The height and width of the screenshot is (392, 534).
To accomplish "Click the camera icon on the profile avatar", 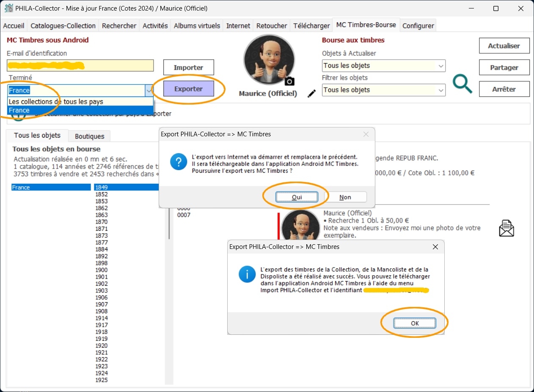I will pos(289,81).
